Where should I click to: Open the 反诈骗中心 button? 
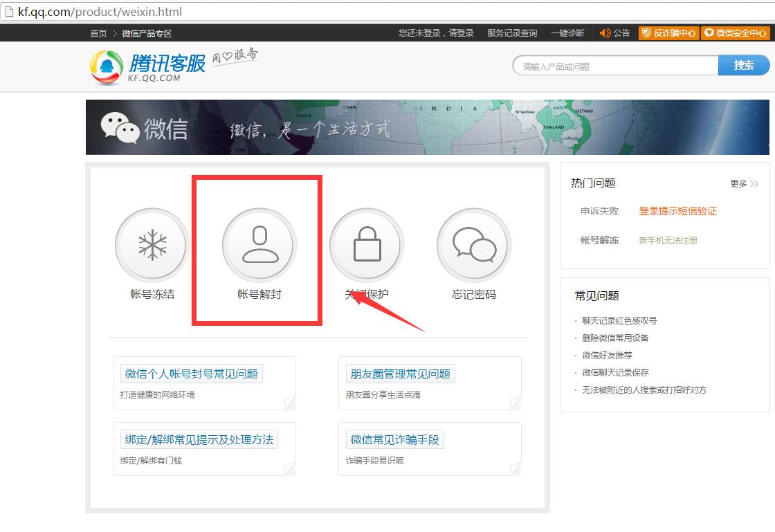(668, 33)
